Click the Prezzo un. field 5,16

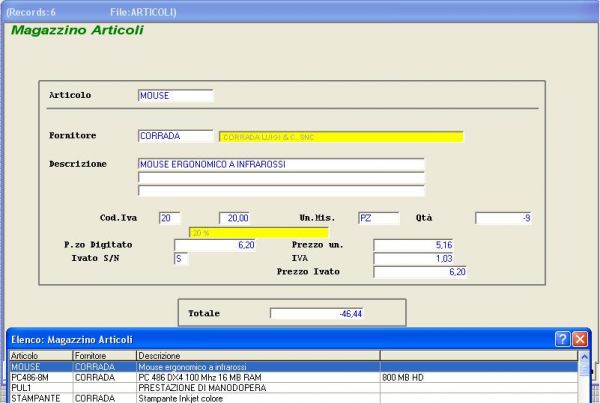coord(413,245)
